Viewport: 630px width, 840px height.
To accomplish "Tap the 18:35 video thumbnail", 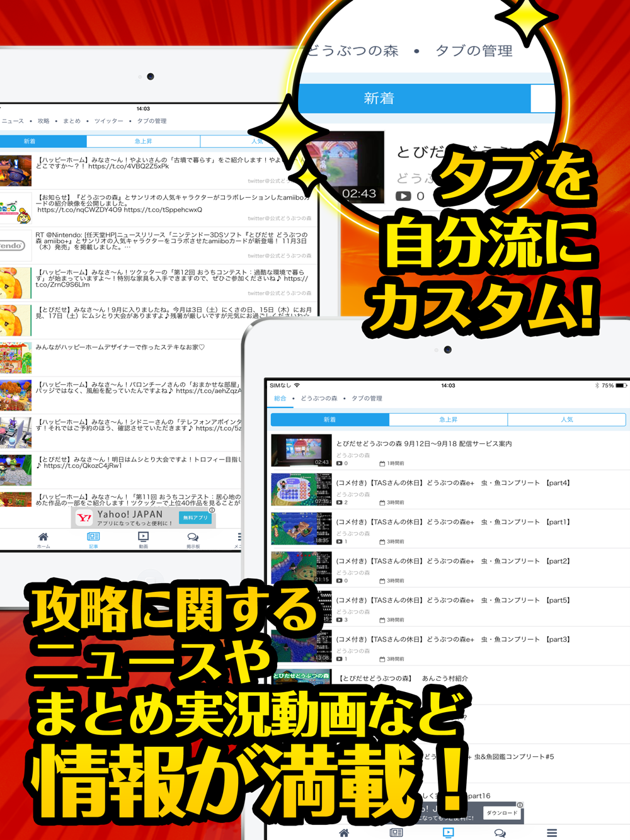I will click(301, 528).
